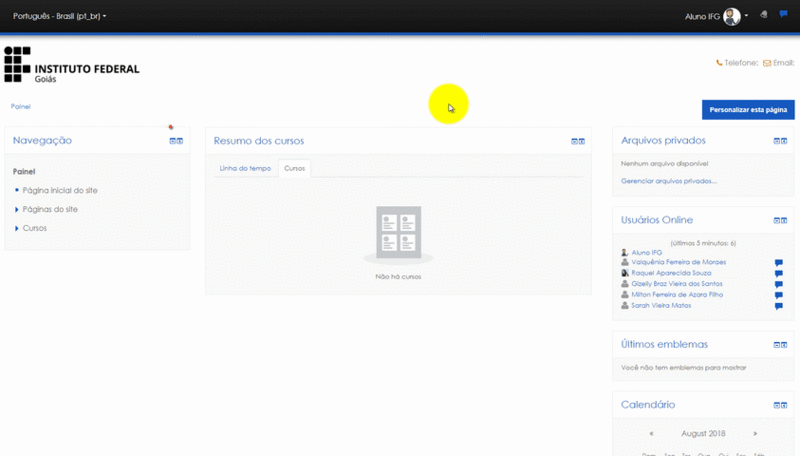
Task: Message Sarah Vieira Matos via chat icon
Action: (x=779, y=306)
